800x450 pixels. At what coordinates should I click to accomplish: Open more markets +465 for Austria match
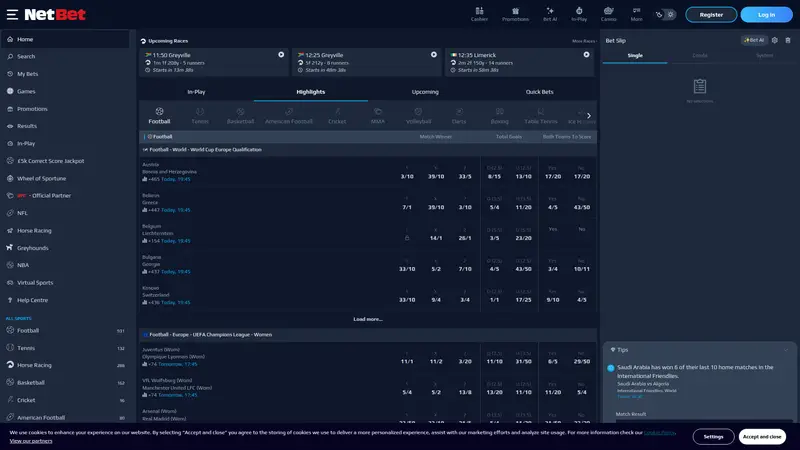click(151, 180)
